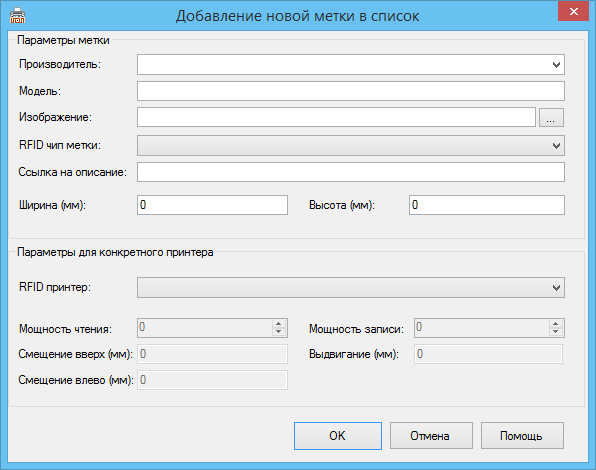Open help via Помощь button
Viewport: 596px width, 470px height.
click(522, 436)
